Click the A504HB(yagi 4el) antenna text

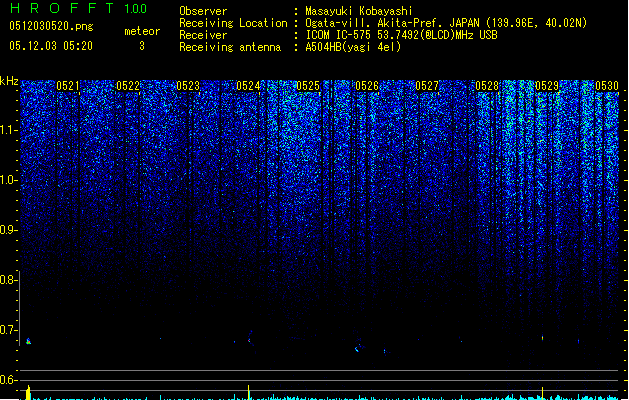click(x=353, y=47)
